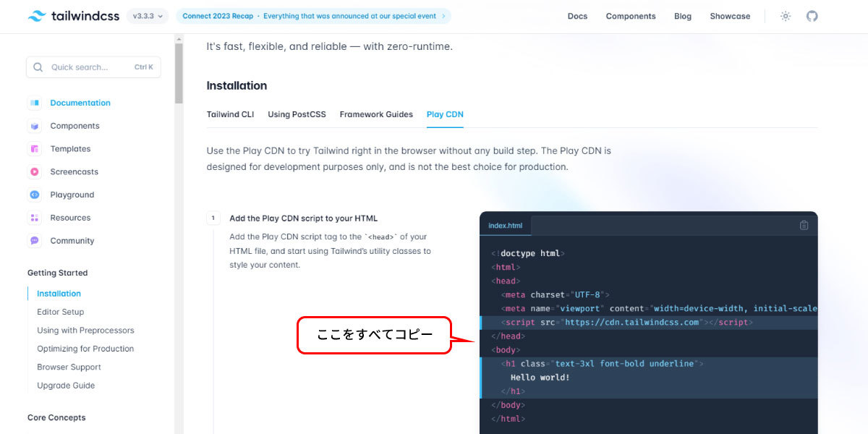
Task: Switch to the Using PostCSS tab
Action: coord(297,114)
